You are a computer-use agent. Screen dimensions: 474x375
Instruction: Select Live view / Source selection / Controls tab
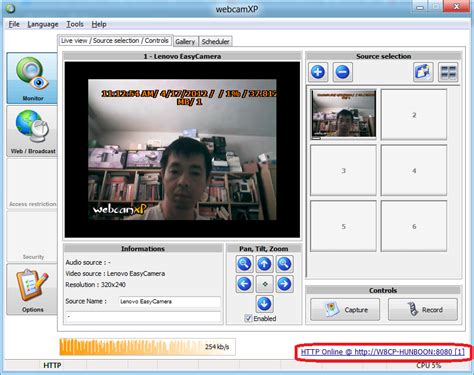(x=115, y=41)
